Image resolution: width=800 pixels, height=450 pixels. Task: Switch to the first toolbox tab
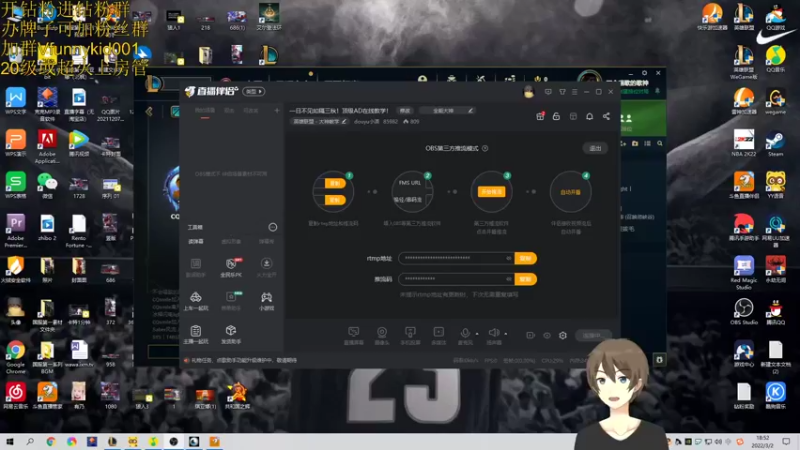click(196, 241)
